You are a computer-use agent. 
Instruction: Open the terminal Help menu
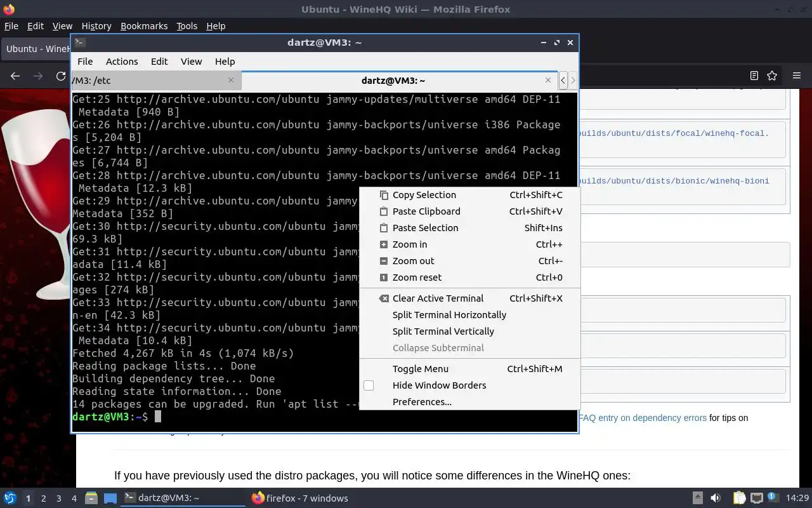tap(225, 62)
